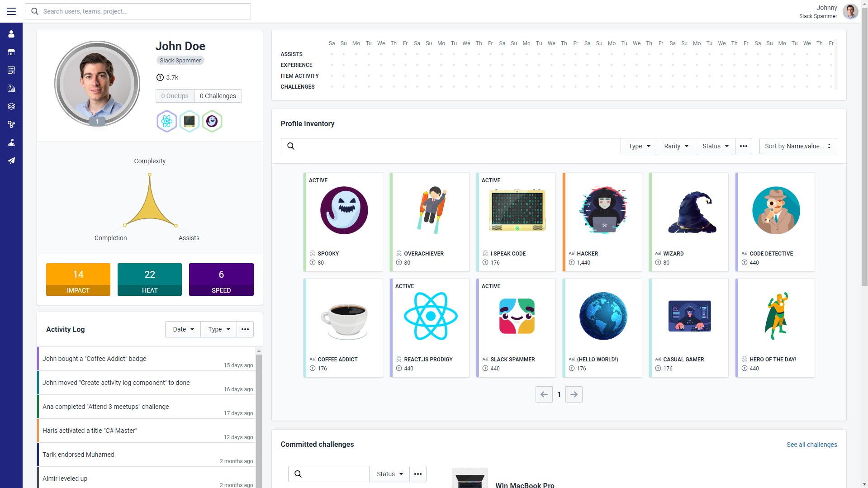This screenshot has width=868, height=488.
Task: Select the I Speak Code inventory item
Action: tap(516, 222)
